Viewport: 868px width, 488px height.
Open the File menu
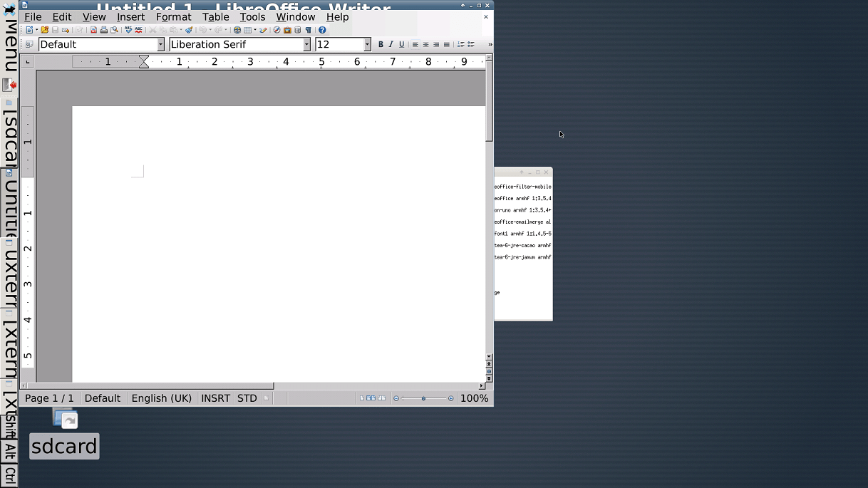[33, 16]
